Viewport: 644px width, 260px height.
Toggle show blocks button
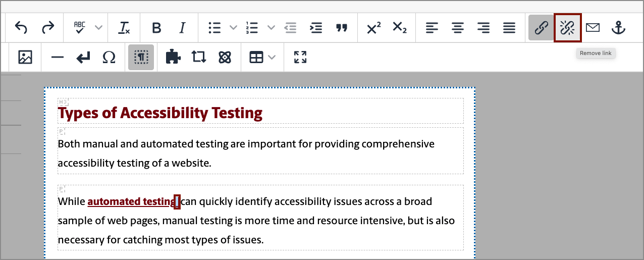point(141,57)
